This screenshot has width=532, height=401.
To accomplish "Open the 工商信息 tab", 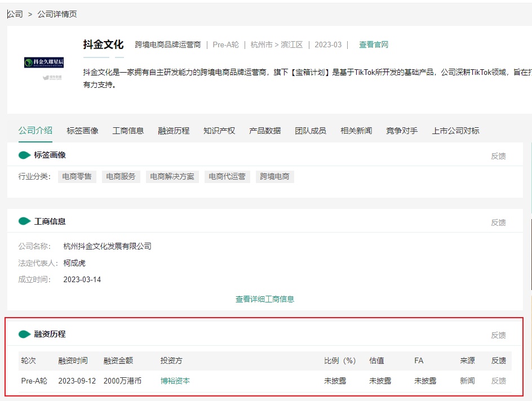I will 128,131.
